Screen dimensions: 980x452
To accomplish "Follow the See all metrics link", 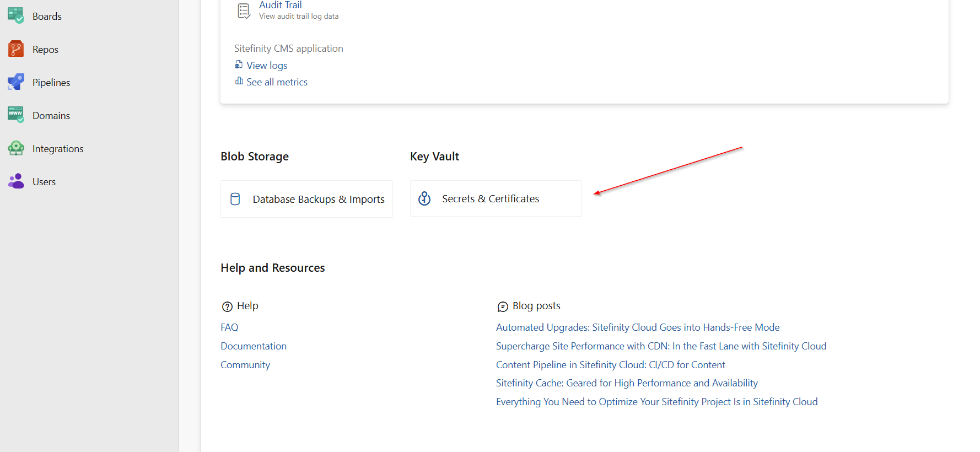I will click(x=277, y=82).
